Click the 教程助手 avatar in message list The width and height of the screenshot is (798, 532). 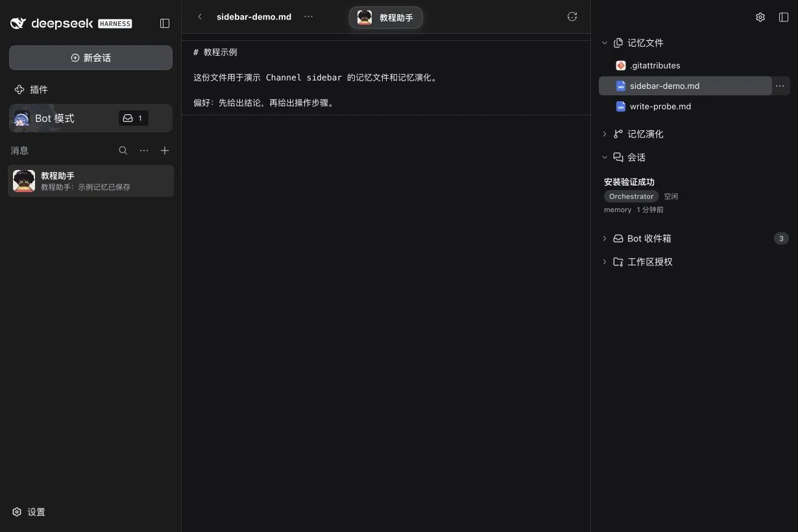pyautogui.click(x=24, y=181)
